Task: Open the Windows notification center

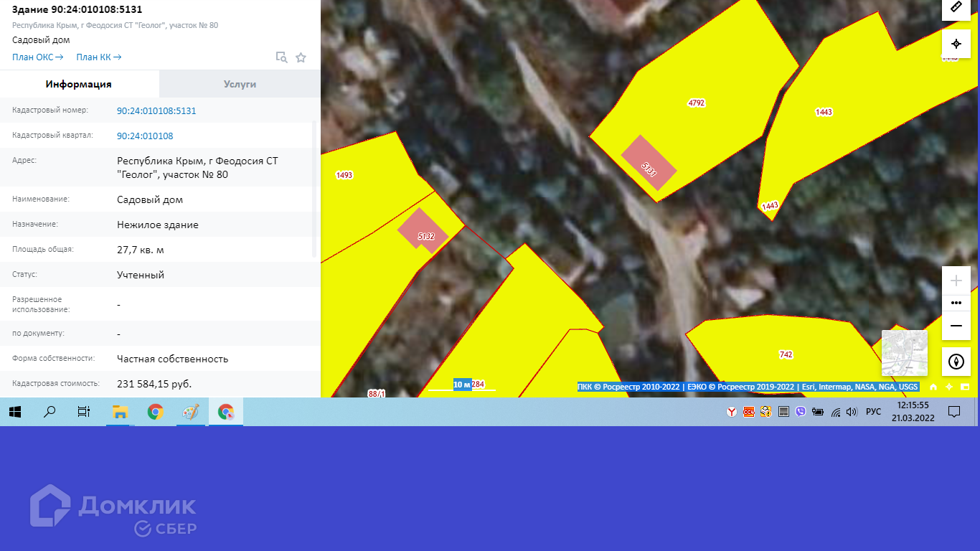Action: (x=954, y=412)
